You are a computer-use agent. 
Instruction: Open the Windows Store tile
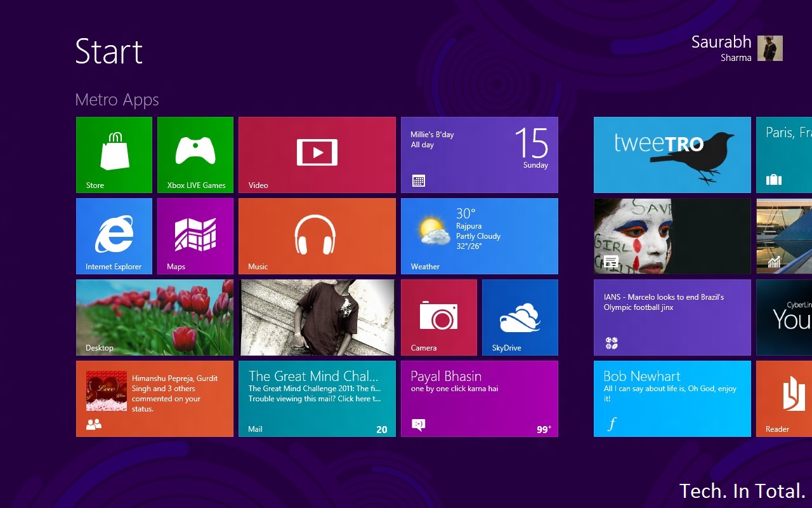pos(114,154)
